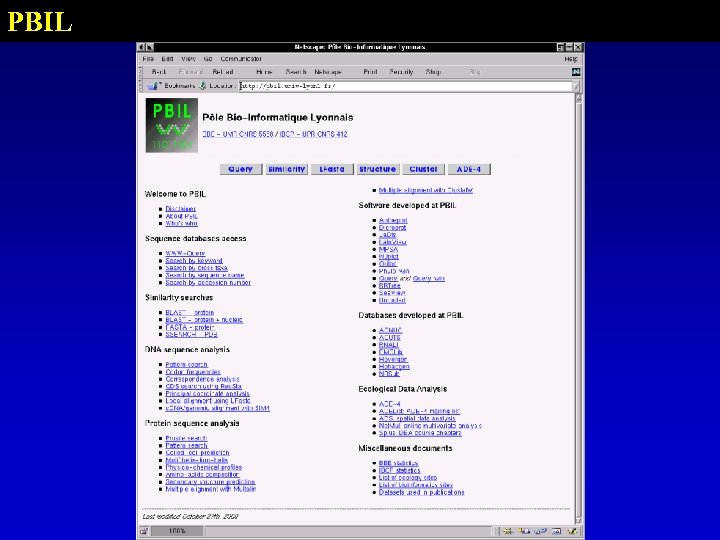Open Navigator from component bar icons
The width and height of the screenshot is (720, 540).
click(x=507, y=531)
